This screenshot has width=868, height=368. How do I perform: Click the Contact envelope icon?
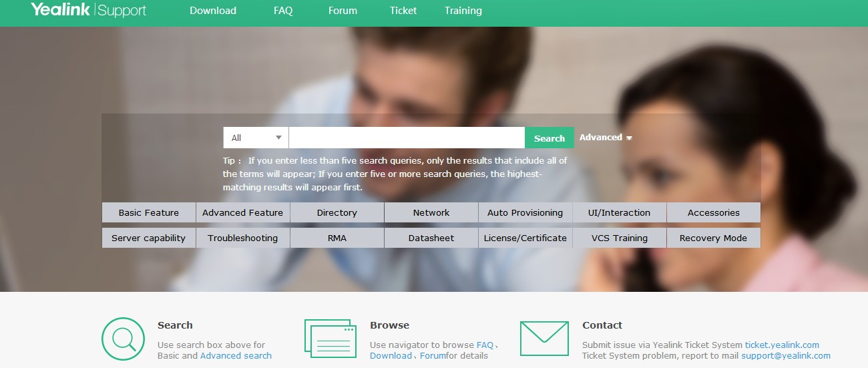(544, 339)
